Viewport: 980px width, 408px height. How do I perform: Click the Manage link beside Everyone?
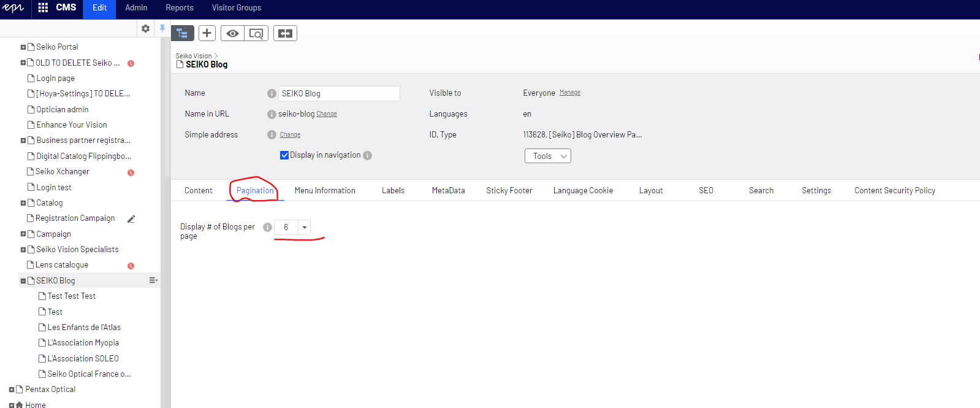tap(570, 93)
